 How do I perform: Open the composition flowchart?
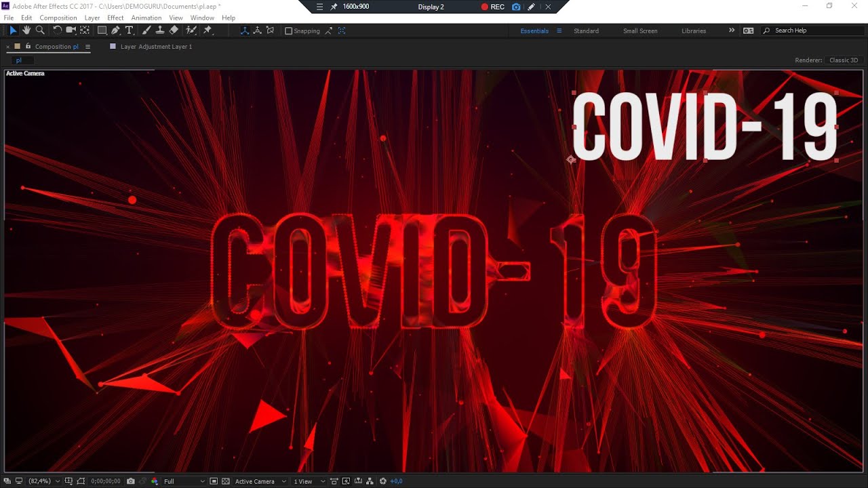click(370, 481)
